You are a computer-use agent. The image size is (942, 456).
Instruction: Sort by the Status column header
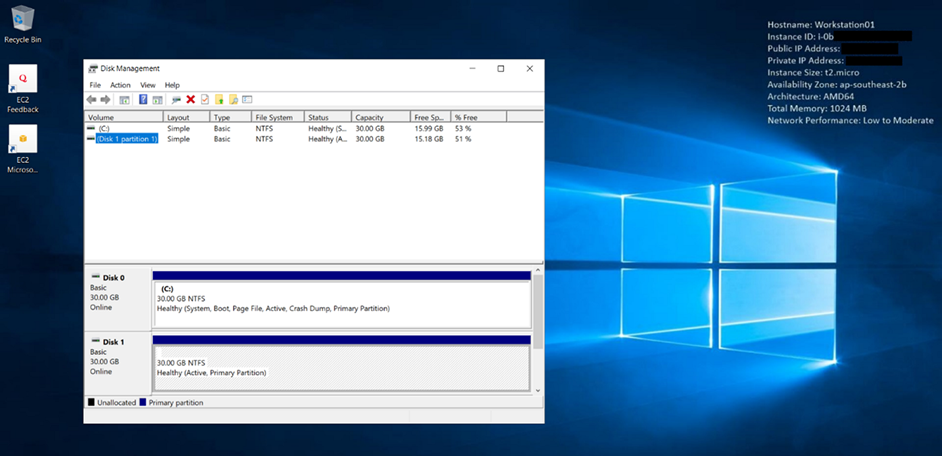(x=327, y=117)
